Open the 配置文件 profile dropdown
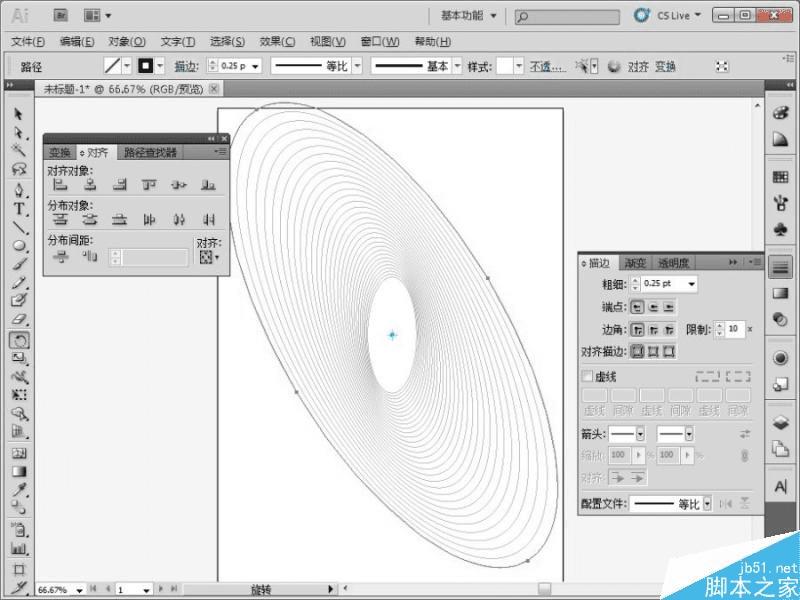 706,504
